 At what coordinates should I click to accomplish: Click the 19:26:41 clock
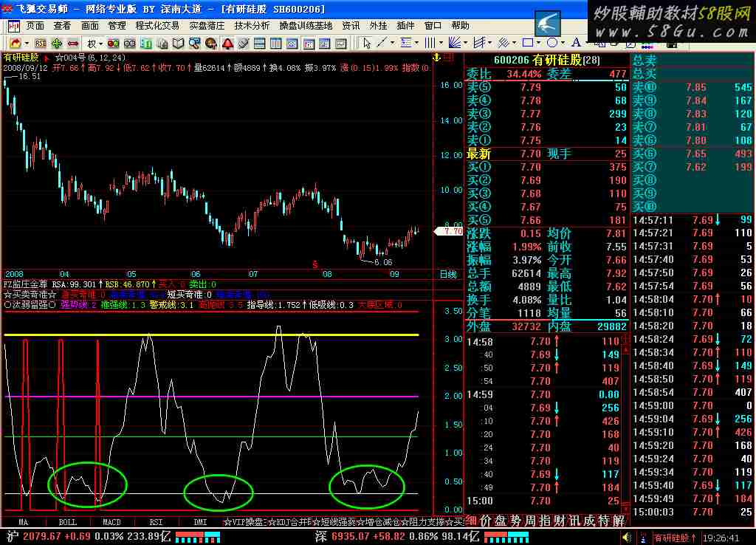721,538
